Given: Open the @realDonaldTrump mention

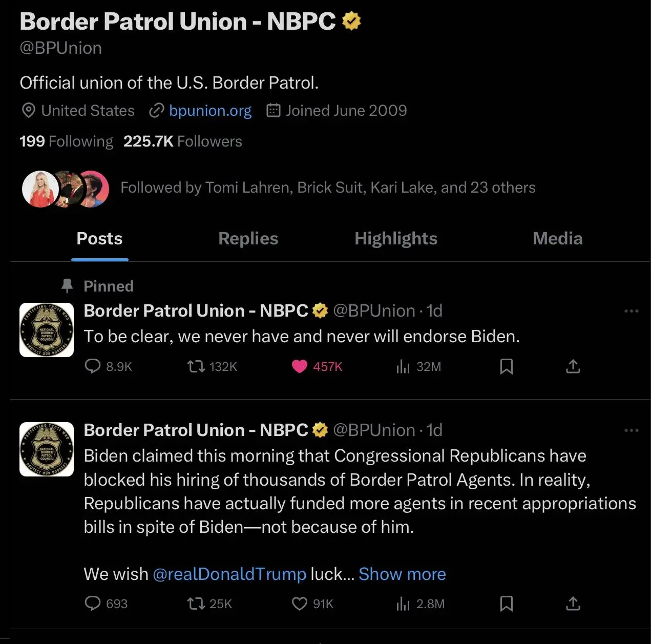Looking at the screenshot, I should pos(229,574).
